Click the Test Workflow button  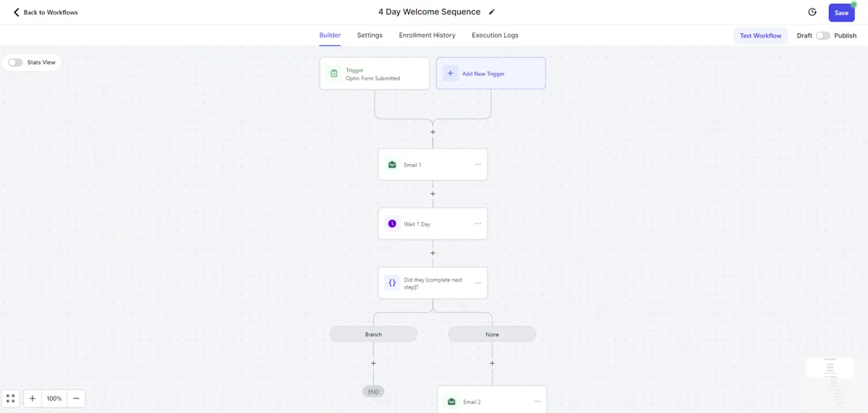point(760,35)
